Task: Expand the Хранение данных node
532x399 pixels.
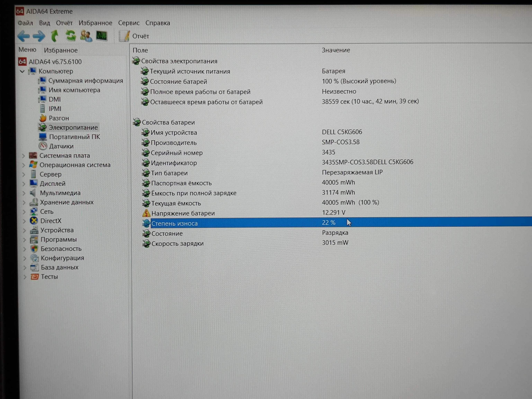Action: click(x=24, y=202)
